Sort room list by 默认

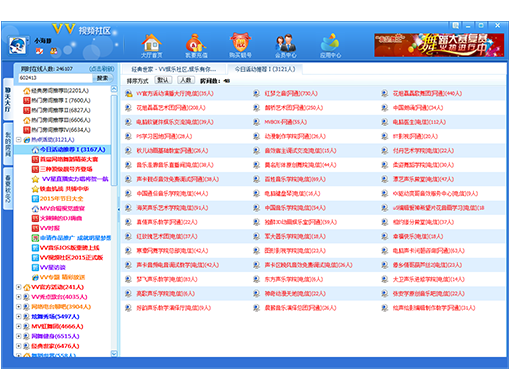(163, 80)
